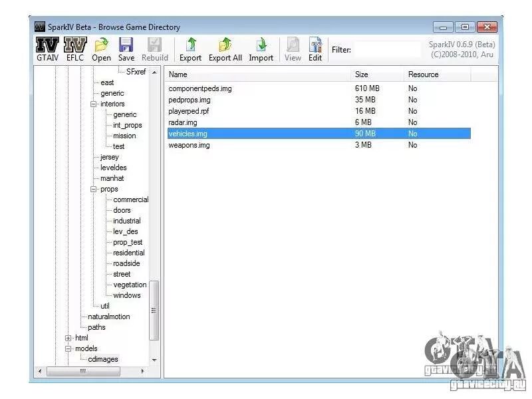532x399 pixels.
Task: Select the doors folder
Action: 122,210
